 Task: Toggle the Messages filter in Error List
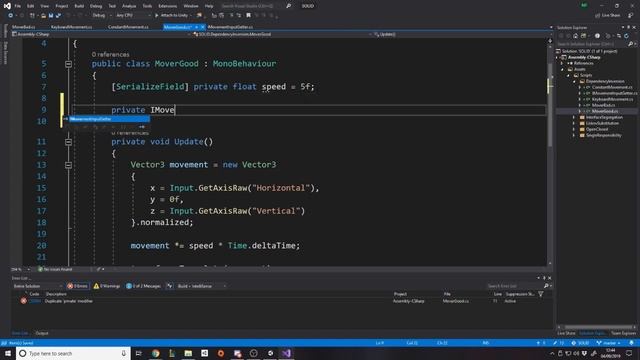(143, 286)
